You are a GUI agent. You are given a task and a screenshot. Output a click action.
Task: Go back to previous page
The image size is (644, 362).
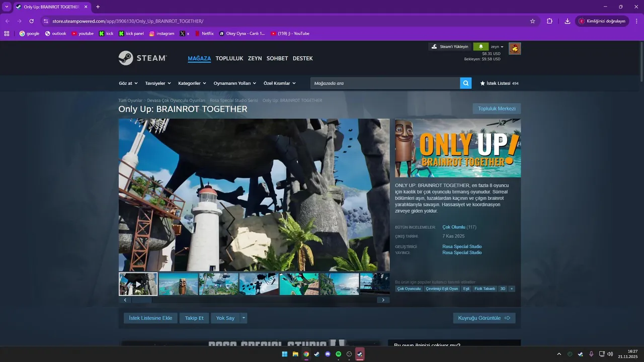pos(7,21)
